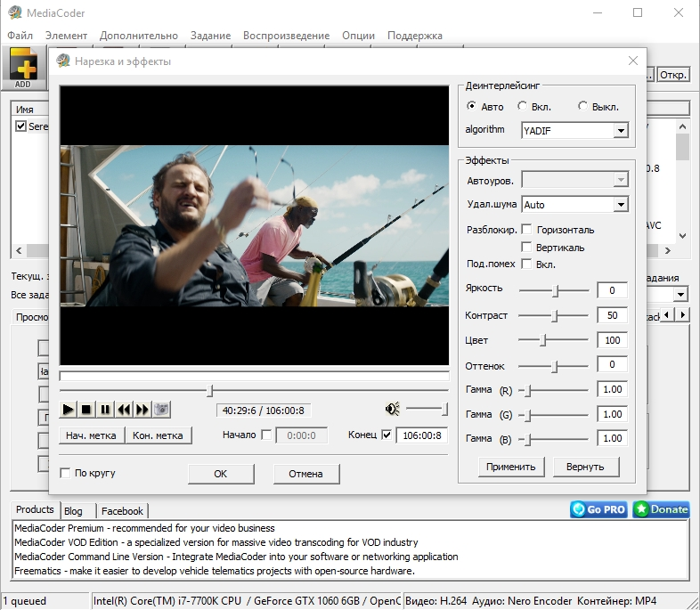Click the Имя column header in file list
Image resolution: width=700 pixels, height=610 pixels.
click(30, 110)
